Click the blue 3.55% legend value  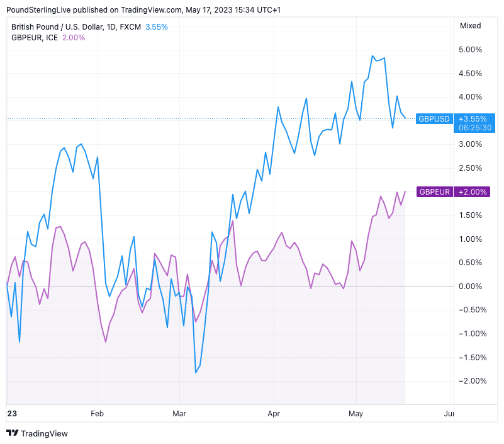[x=157, y=26]
